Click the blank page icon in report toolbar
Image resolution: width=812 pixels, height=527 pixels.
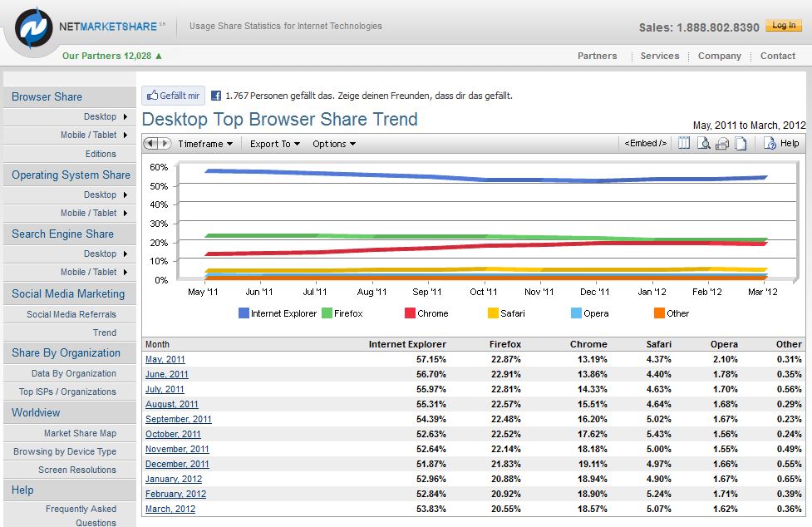pos(741,144)
